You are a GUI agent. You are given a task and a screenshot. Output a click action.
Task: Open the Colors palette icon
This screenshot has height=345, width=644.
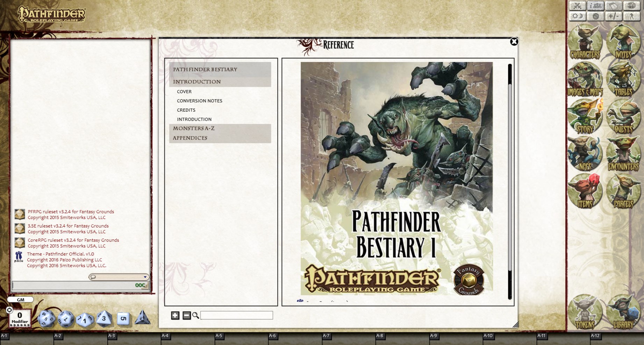[632, 6]
